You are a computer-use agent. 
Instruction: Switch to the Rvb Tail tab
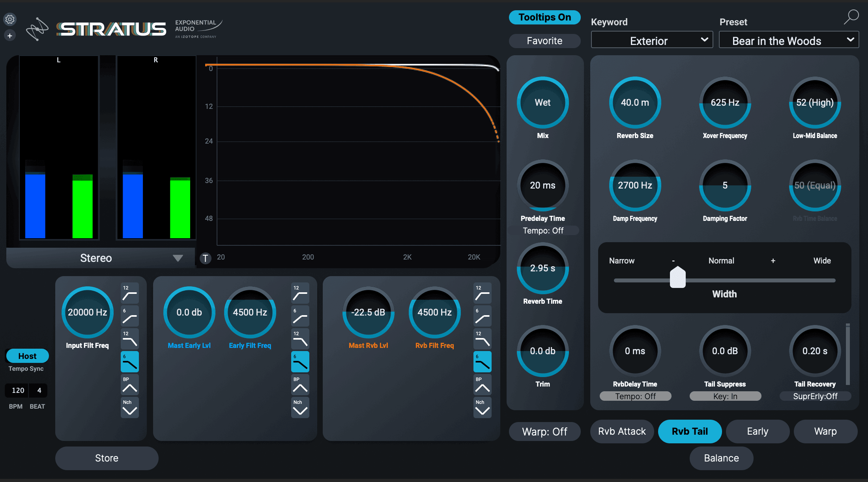[x=690, y=432]
